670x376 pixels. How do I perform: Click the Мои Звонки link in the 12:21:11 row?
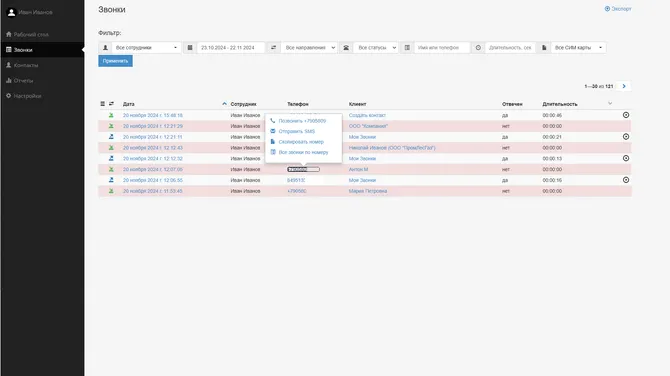click(x=362, y=137)
